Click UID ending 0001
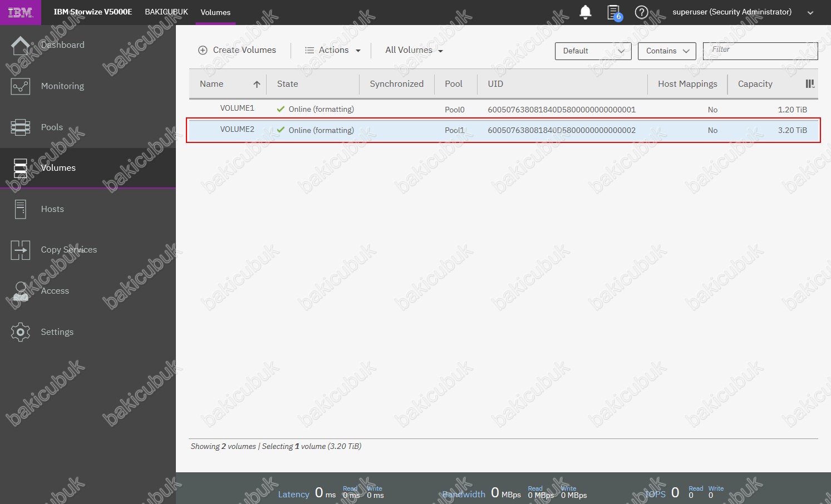 562,110
